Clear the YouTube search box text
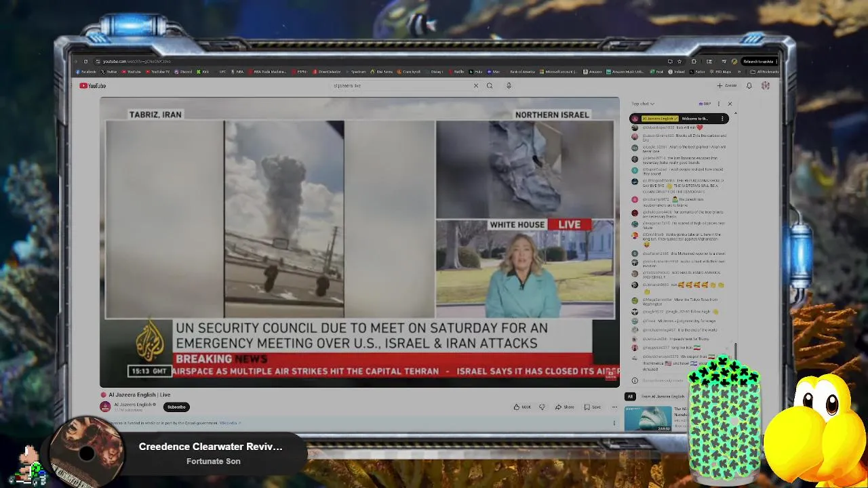The width and height of the screenshot is (868, 488). point(476,85)
